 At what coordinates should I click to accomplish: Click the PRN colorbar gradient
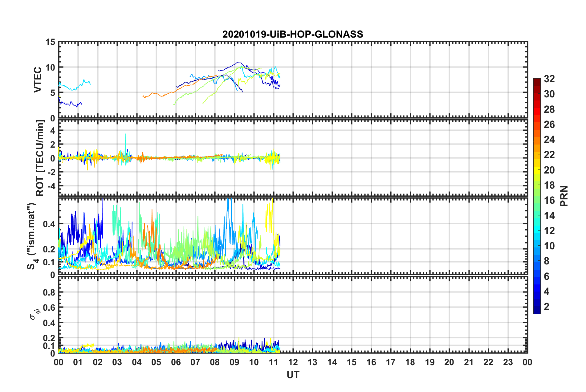537,196
